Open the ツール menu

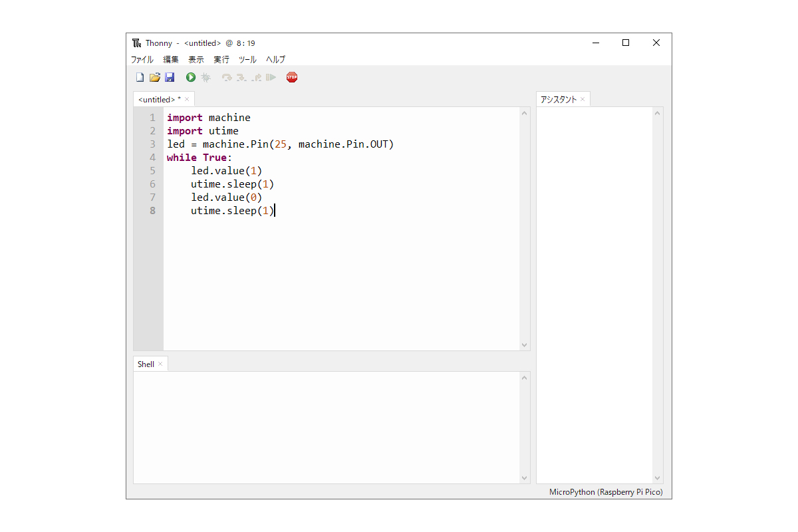click(x=247, y=59)
